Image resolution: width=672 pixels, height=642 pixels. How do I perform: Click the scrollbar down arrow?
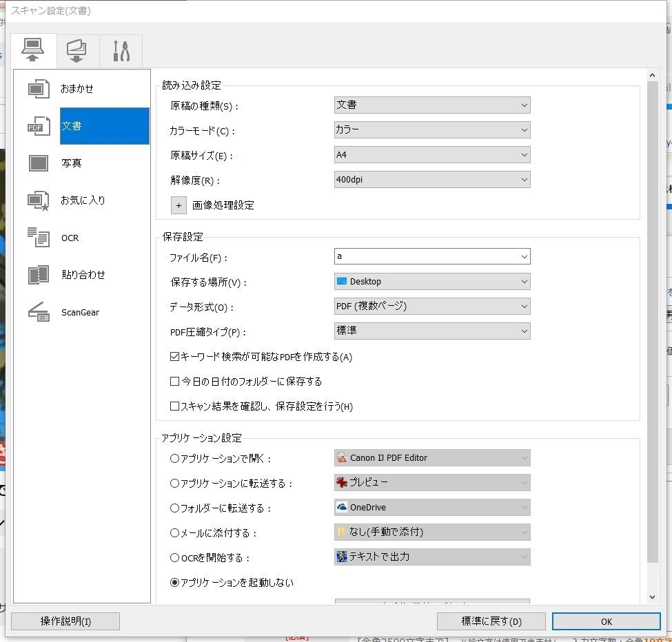tap(652, 597)
